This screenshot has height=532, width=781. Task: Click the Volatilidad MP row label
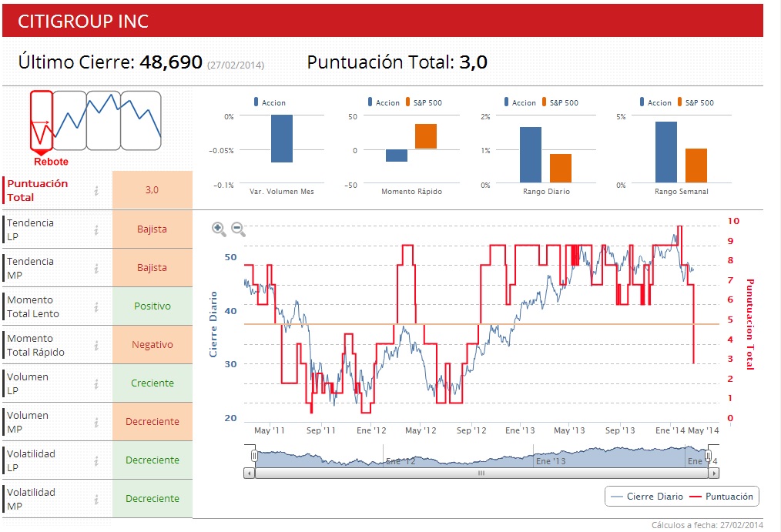(x=31, y=499)
